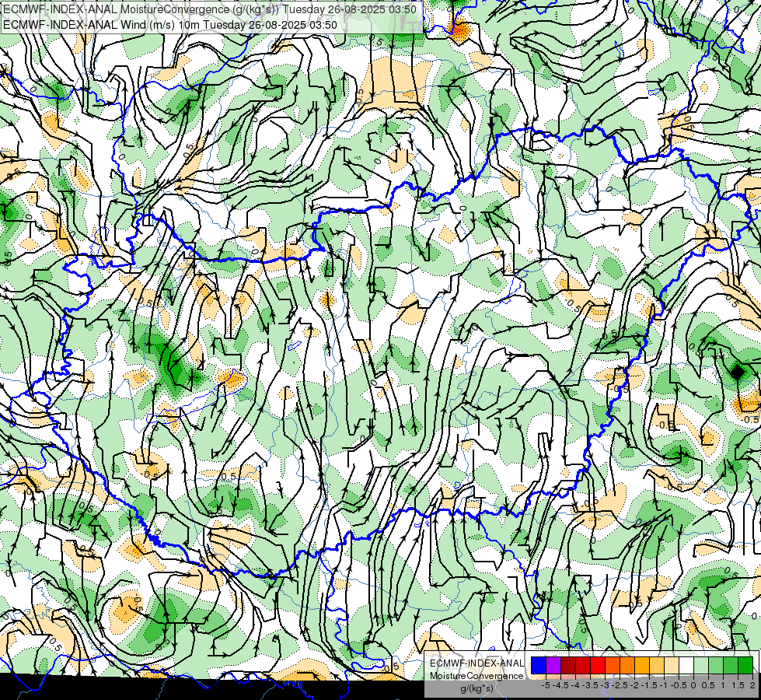
Task: Pick the legend swatch between -4 and -3.5
Action: tap(583, 666)
